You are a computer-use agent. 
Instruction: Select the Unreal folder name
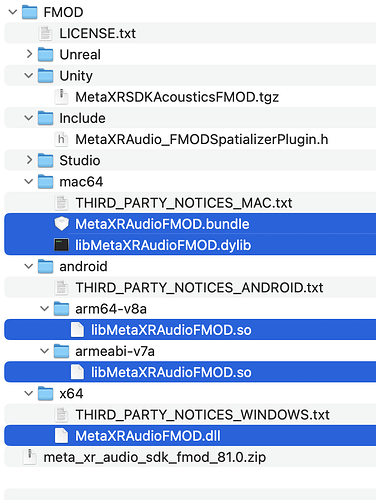[80, 55]
